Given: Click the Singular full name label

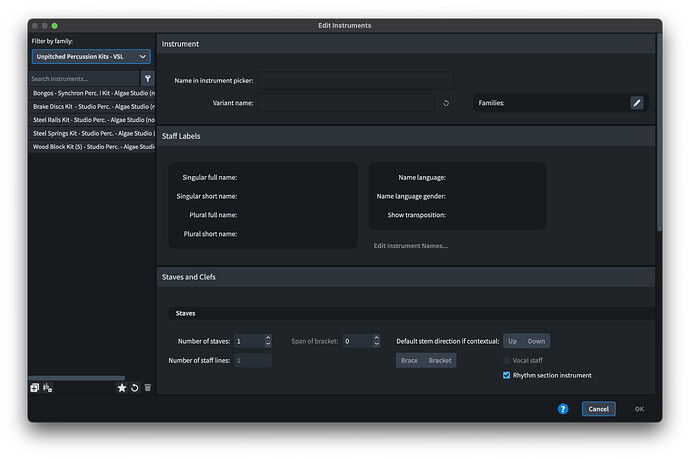Looking at the screenshot, I should [x=209, y=177].
